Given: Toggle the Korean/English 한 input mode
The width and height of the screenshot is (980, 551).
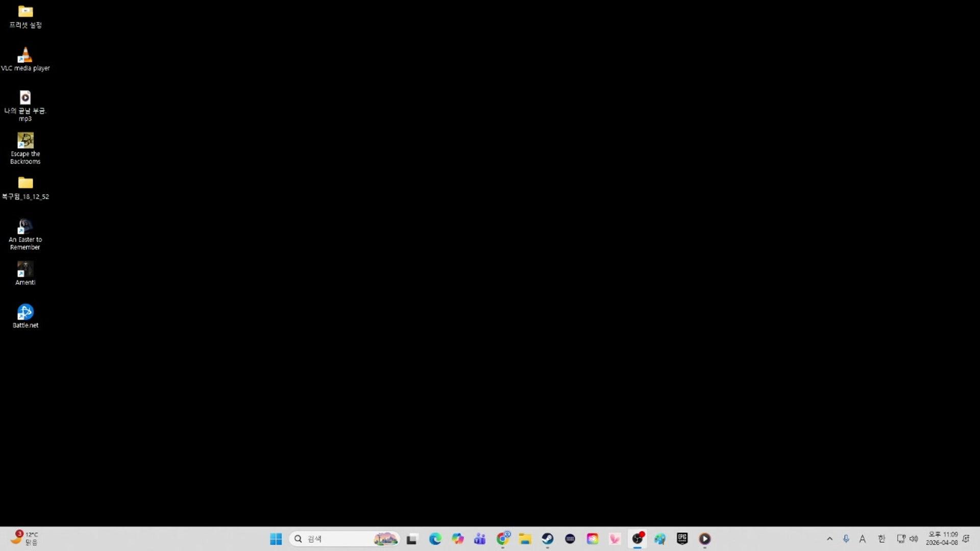Looking at the screenshot, I should 881,539.
